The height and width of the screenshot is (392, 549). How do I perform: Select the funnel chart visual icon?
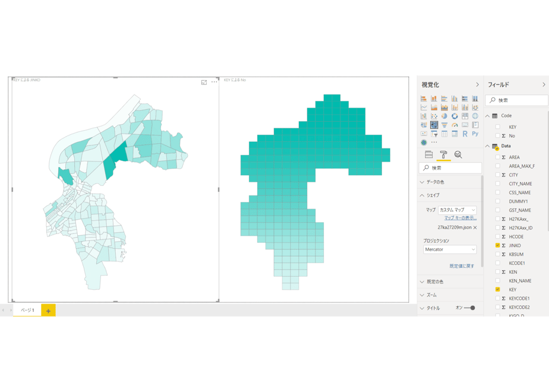pyautogui.click(x=444, y=125)
